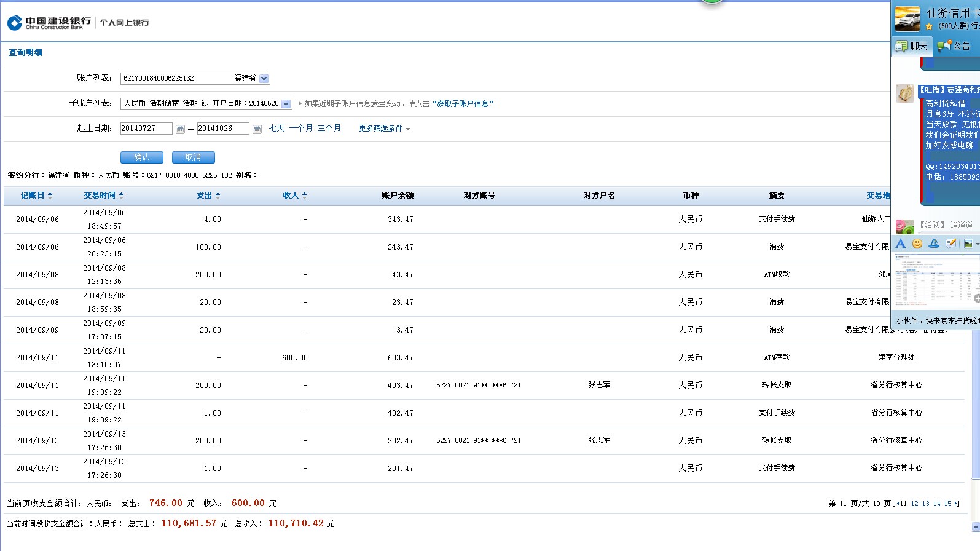Viewport: 980px width, 551px height.
Task: Switch to the 聊天 chat tab
Action: (x=912, y=46)
